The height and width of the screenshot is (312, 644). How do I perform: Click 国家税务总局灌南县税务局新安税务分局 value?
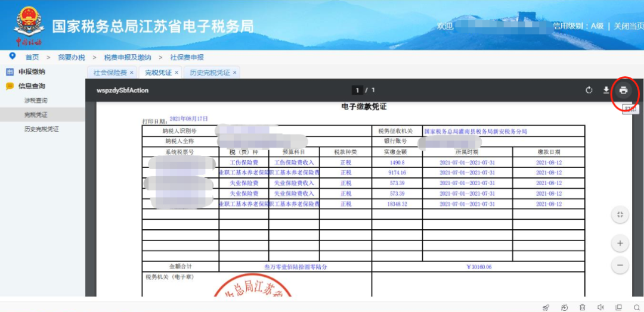coord(476,132)
